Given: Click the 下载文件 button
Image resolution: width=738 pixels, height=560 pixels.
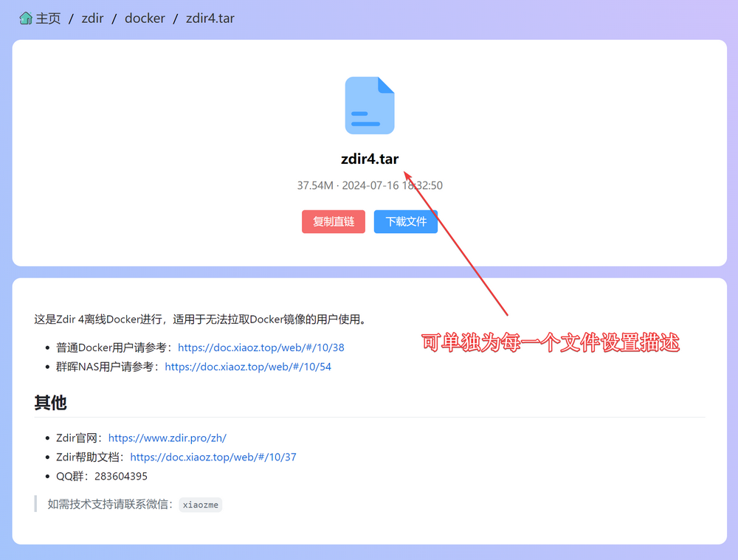Looking at the screenshot, I should click(x=406, y=221).
